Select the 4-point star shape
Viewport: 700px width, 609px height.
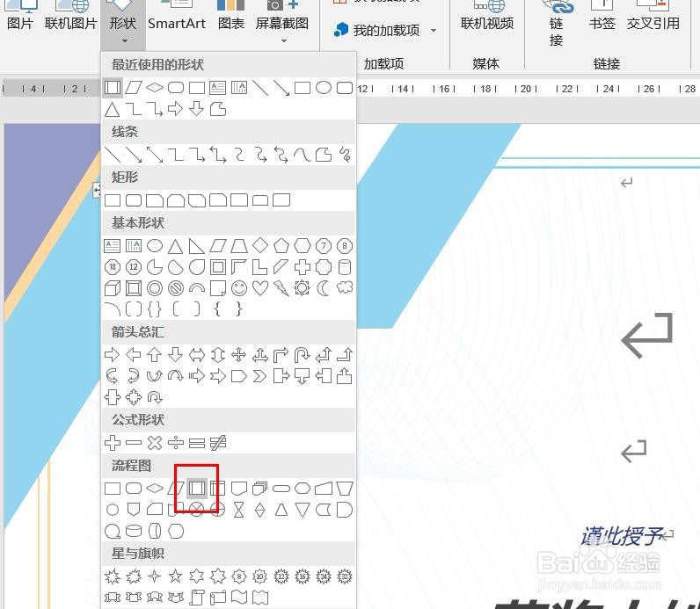coord(155,576)
